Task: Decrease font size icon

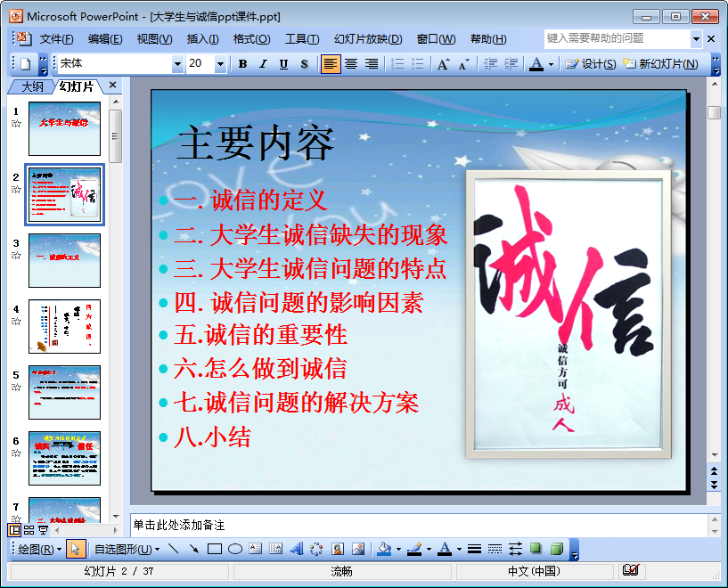Action: (464, 64)
